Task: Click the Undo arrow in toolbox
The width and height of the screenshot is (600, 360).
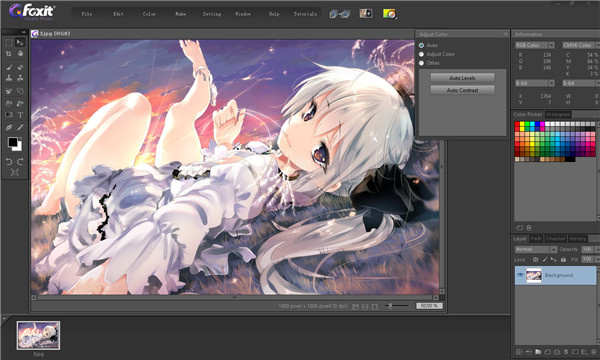Action: 9,161
